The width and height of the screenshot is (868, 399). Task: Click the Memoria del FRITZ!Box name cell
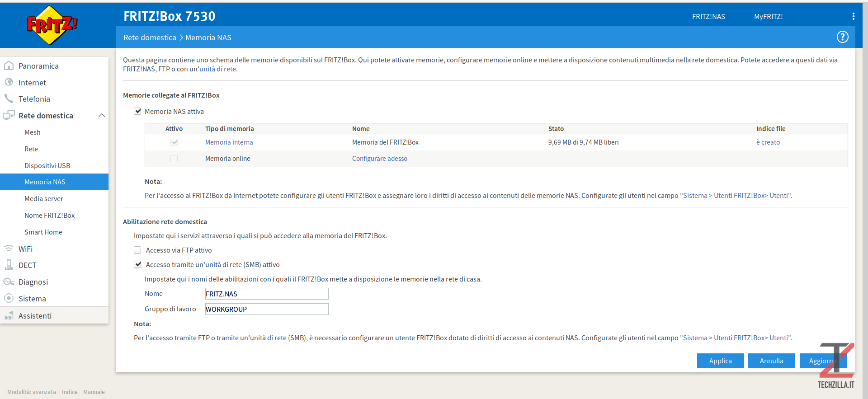[385, 142]
